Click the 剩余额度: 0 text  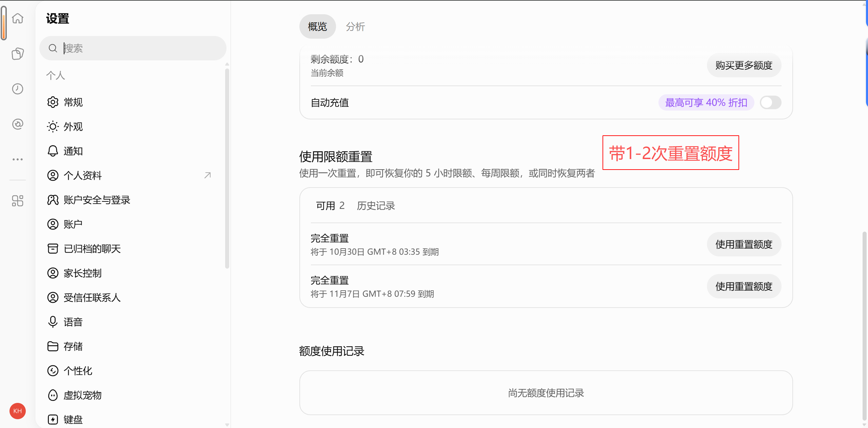[337, 59]
